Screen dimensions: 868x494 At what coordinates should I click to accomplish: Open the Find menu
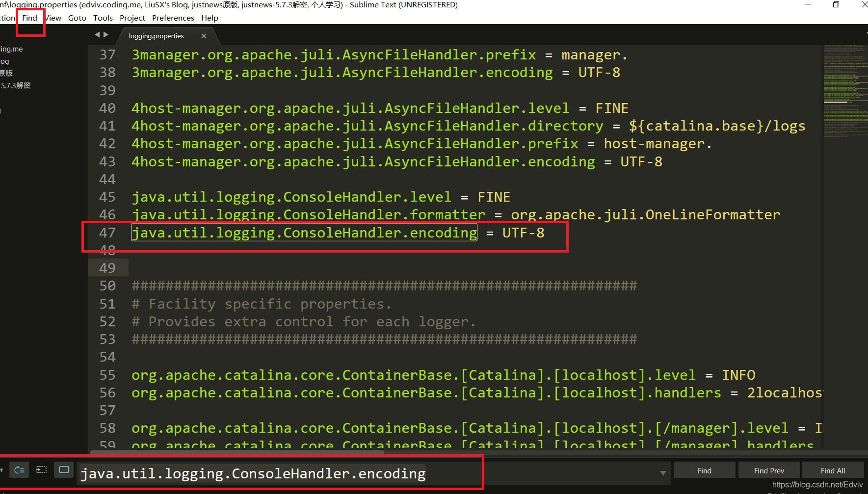point(29,18)
